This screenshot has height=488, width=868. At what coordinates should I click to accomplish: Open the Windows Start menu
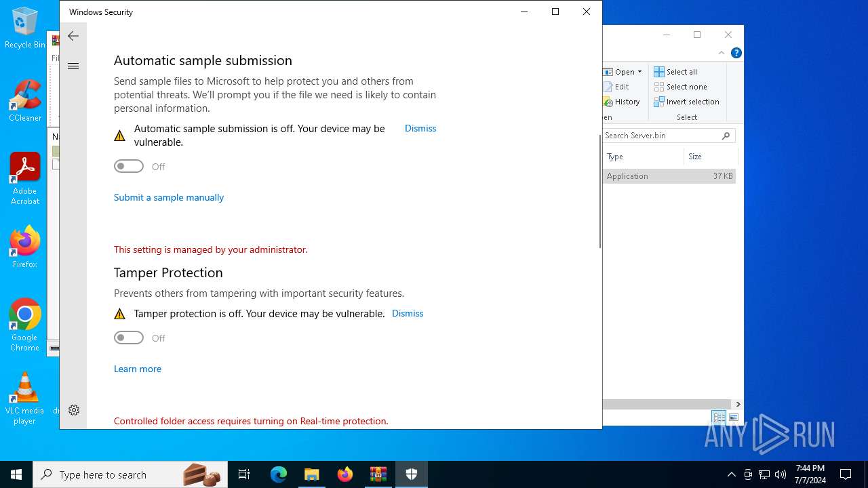tap(16, 474)
